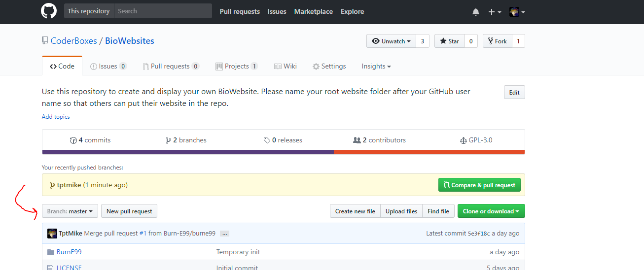Open TptMike commit author link
This screenshot has height=270, width=644.
click(71, 234)
